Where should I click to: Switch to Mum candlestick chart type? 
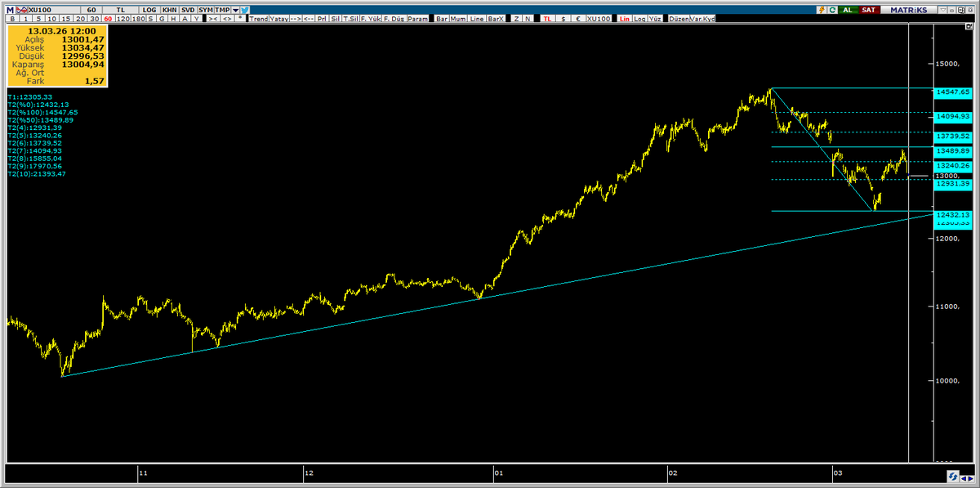click(x=458, y=19)
